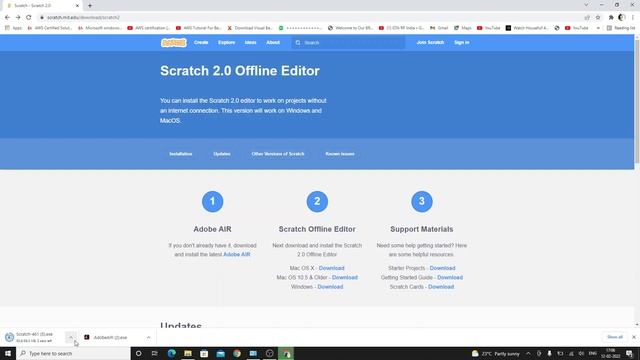Image resolution: width=640 pixels, height=360 pixels.
Task: Close the Scratch 2.0 browser tab
Action: tap(77, 6)
